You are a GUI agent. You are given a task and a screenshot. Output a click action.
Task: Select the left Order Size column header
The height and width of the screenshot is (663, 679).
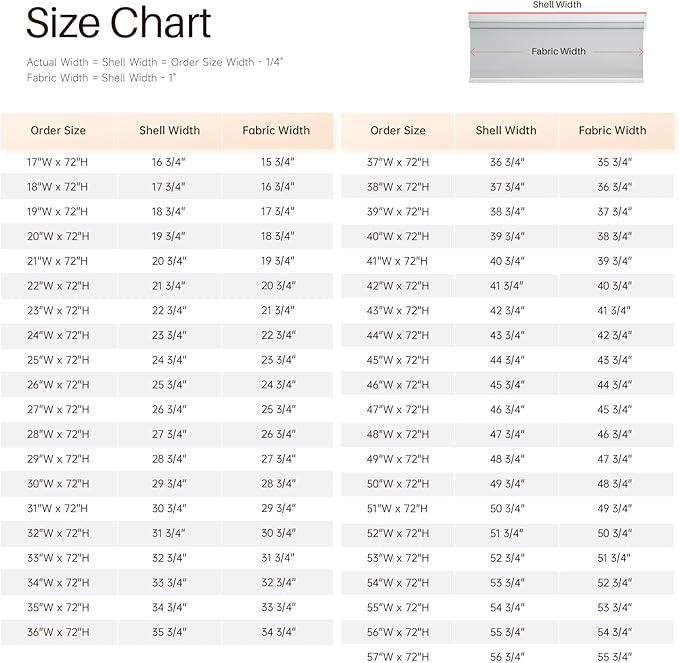point(58,130)
